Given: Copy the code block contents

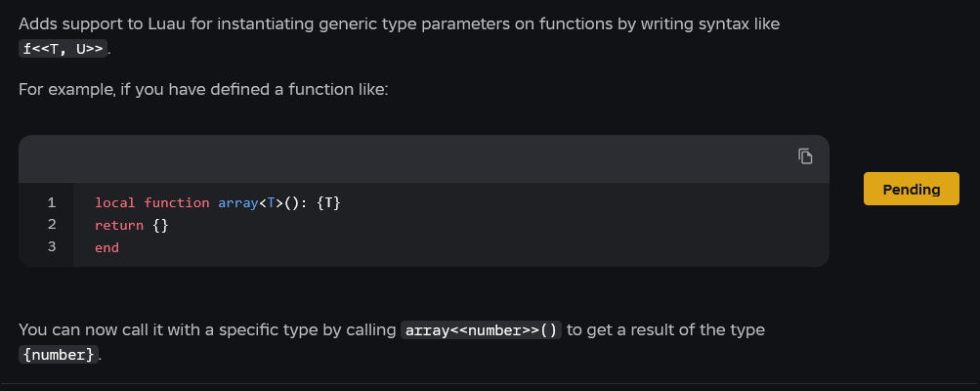Looking at the screenshot, I should 805,156.
